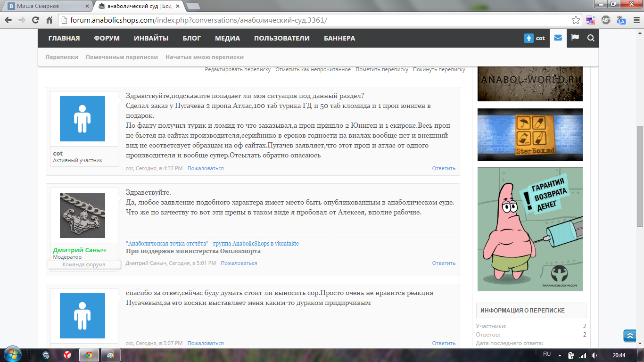Open forum search magnifier icon
Viewport: 644px width, 362px height.
click(591, 38)
